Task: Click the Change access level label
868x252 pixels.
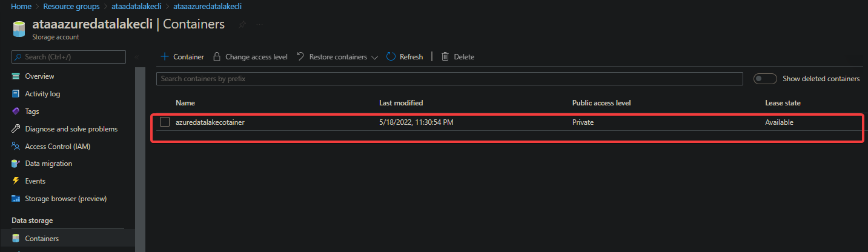Action: point(256,57)
